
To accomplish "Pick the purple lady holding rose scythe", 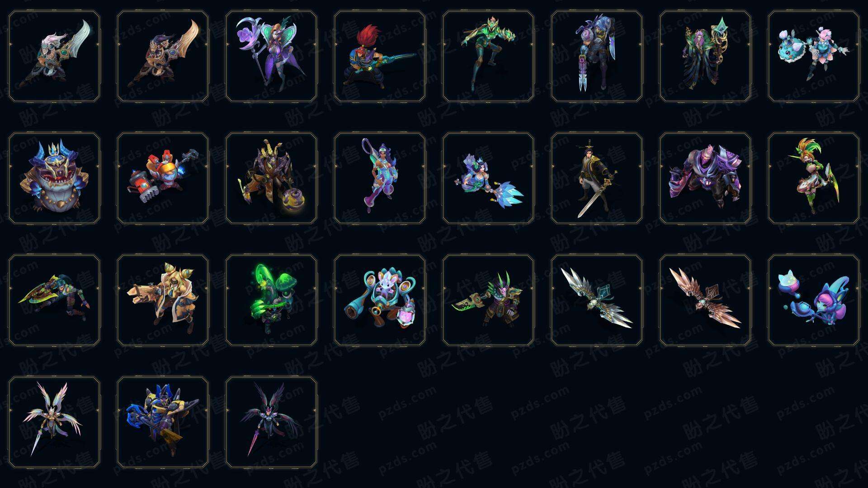I will point(271,56).
